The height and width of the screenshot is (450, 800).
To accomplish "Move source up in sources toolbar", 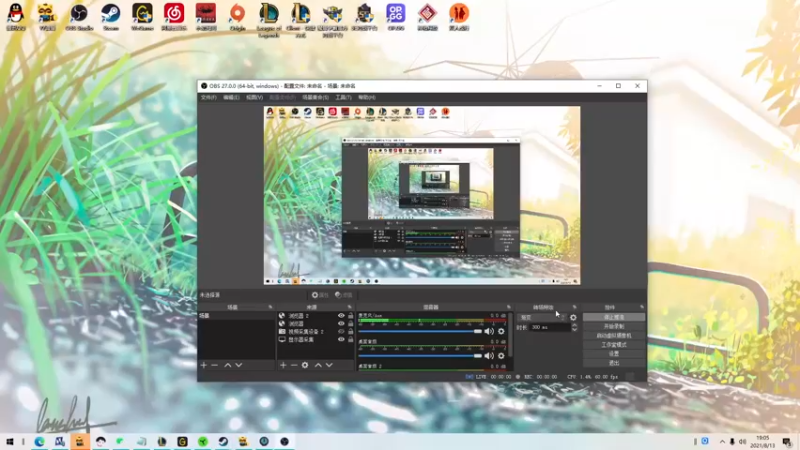I will (x=318, y=365).
